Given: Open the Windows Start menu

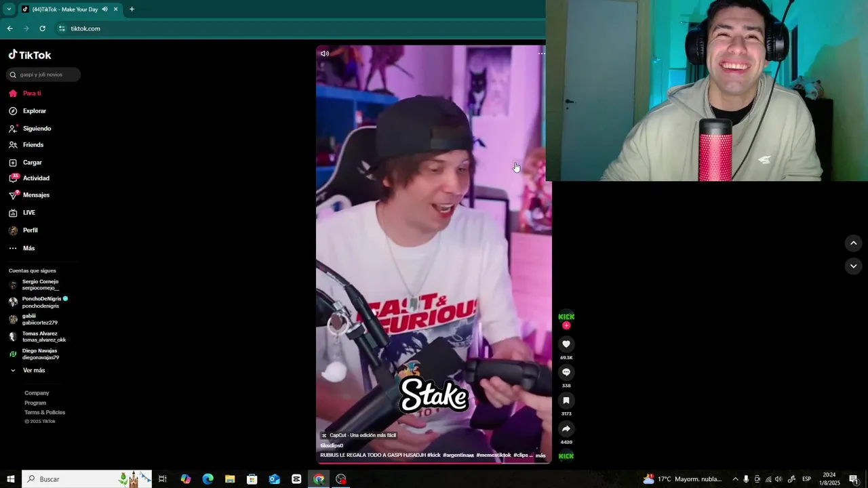Looking at the screenshot, I should (10, 479).
